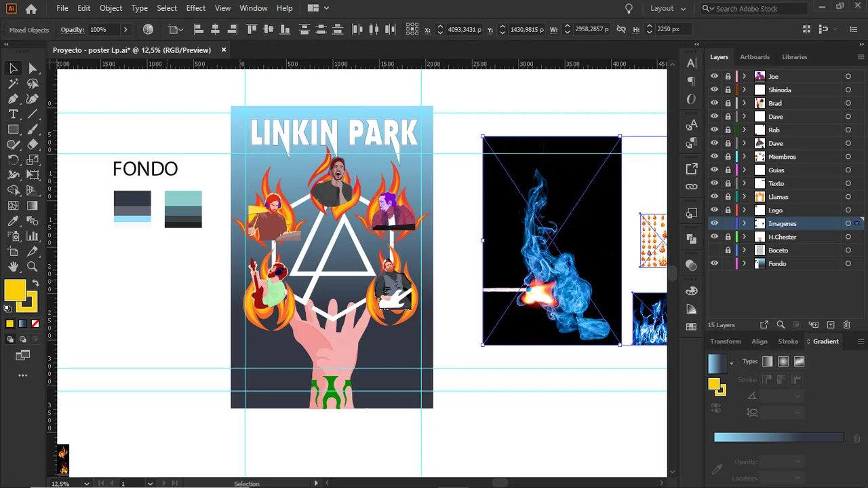
Task: Choose the Eraser tool
Action: click(x=33, y=145)
